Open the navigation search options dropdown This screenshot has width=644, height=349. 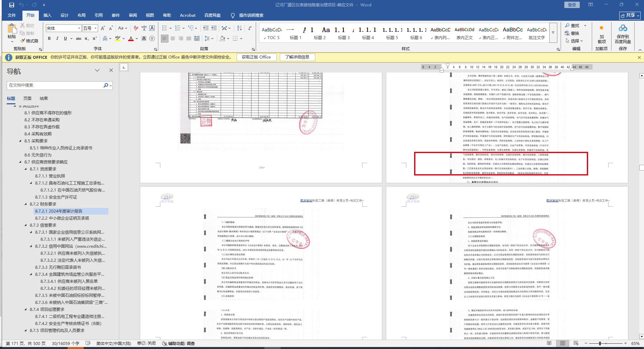pyautogui.click(x=110, y=86)
